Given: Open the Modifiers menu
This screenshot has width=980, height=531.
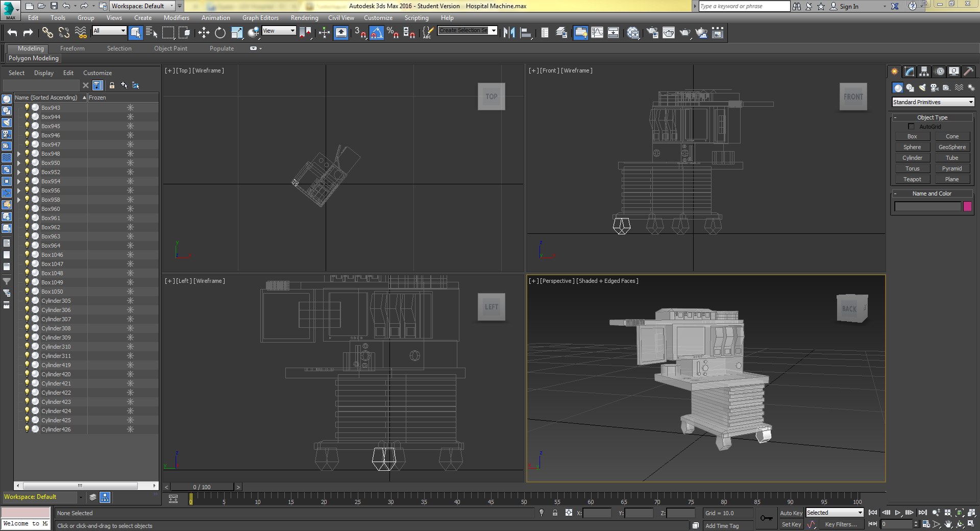Looking at the screenshot, I should 176,17.
